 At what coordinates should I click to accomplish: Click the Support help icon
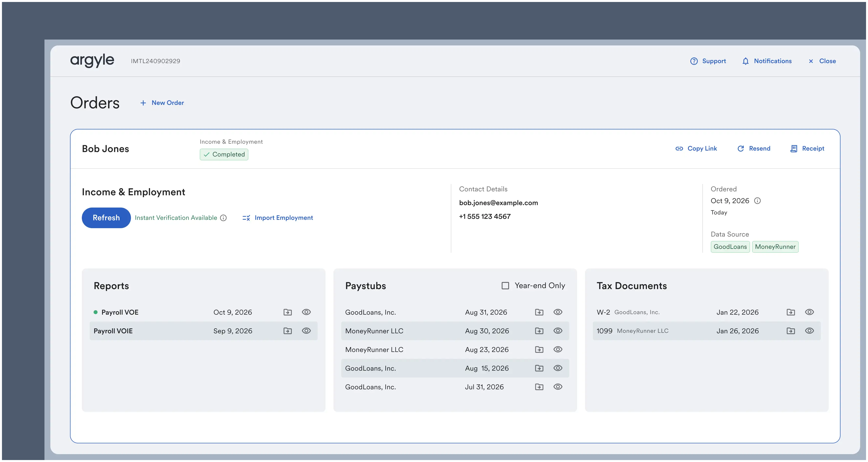695,61
